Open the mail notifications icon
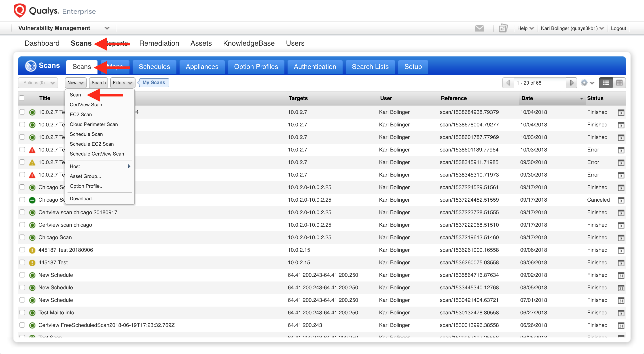644x354 pixels. coord(479,28)
